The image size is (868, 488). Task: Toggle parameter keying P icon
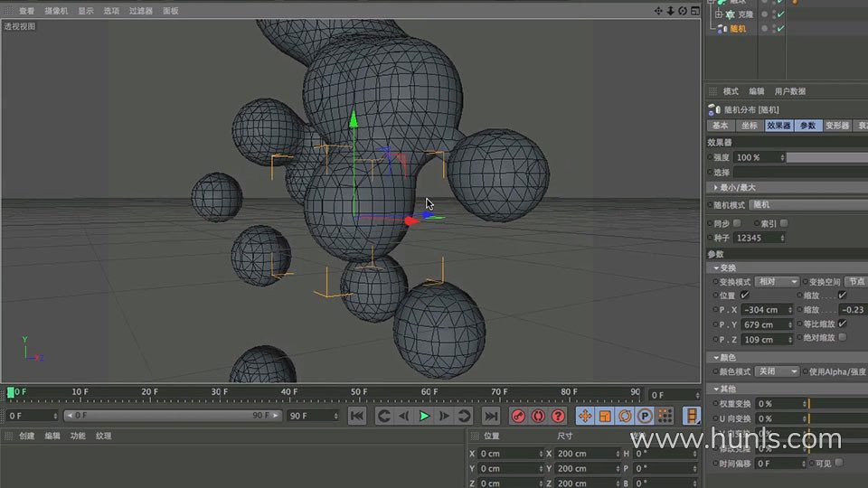coord(645,416)
